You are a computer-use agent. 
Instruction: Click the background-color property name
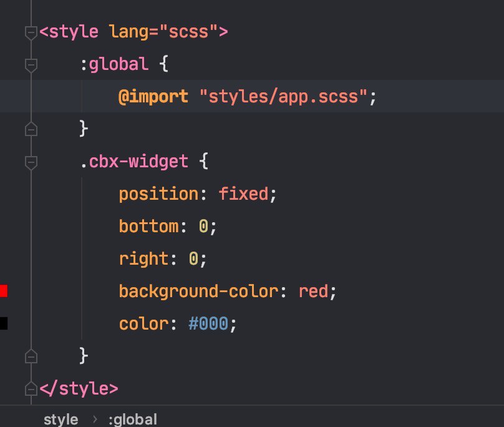pos(198,291)
